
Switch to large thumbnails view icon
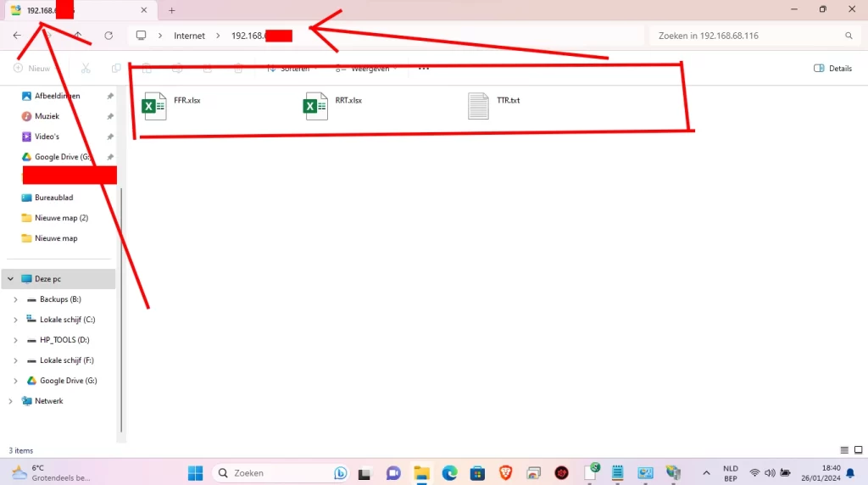[x=858, y=450]
